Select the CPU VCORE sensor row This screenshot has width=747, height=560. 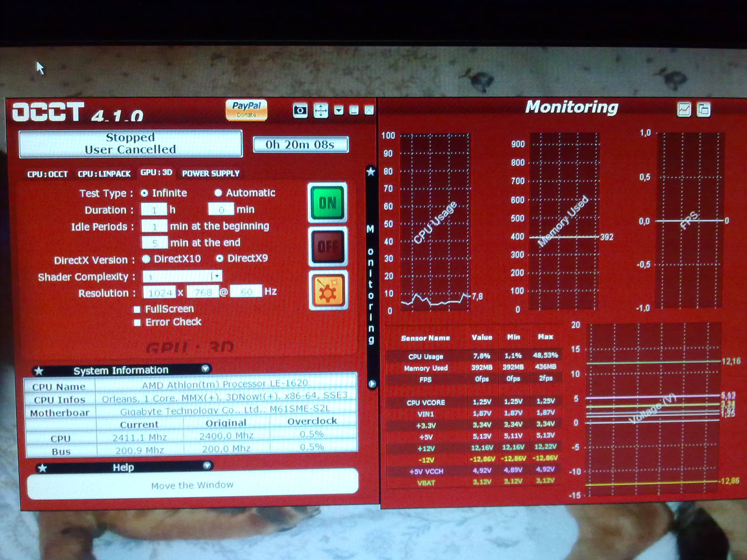[474, 402]
